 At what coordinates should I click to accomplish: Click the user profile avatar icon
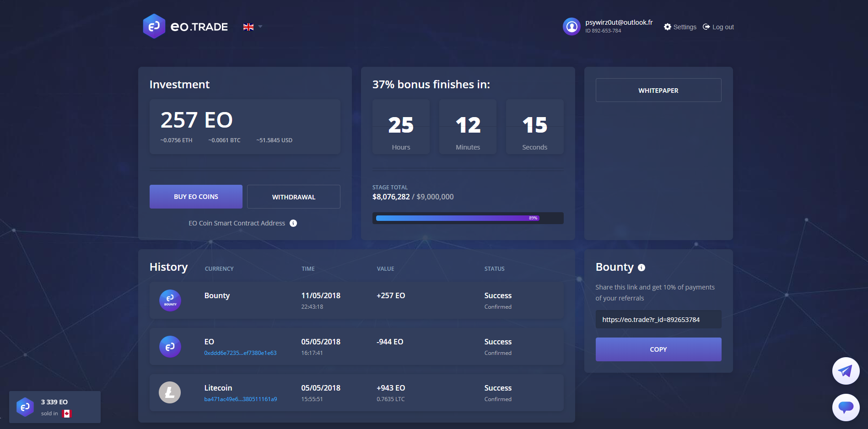pos(571,27)
